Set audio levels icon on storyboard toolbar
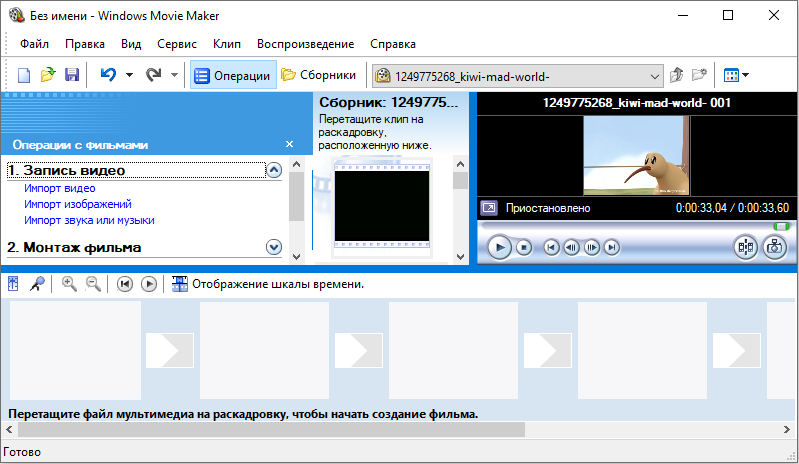 click(x=13, y=284)
